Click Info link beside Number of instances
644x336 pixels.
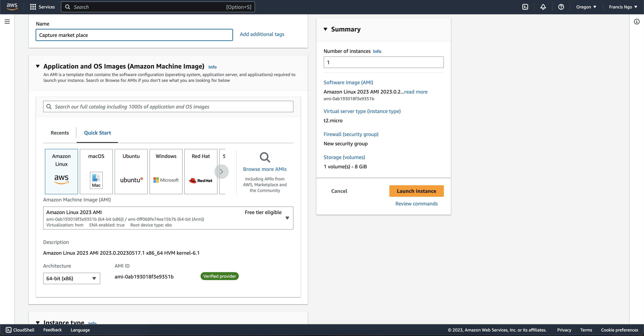[x=377, y=51]
